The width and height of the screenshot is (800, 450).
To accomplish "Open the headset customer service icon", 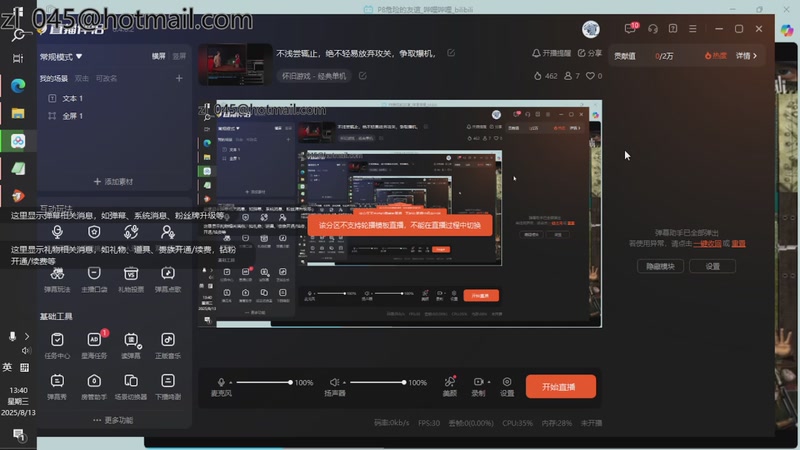I will pyautogui.click(x=653, y=29).
